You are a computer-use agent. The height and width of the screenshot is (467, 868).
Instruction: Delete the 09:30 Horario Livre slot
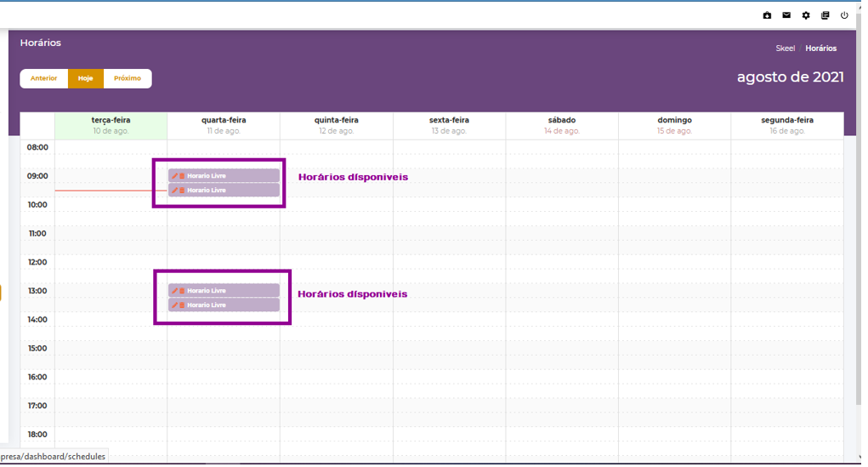click(x=182, y=191)
